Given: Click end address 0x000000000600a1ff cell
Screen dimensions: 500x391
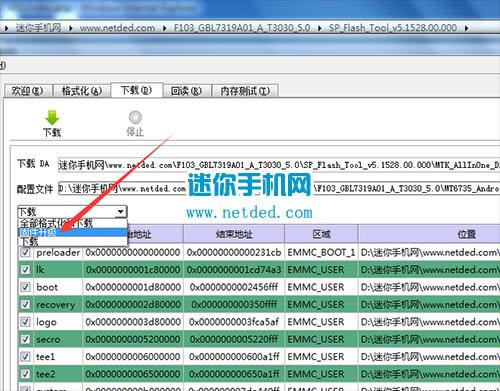Looking at the screenshot, I should [234, 356].
